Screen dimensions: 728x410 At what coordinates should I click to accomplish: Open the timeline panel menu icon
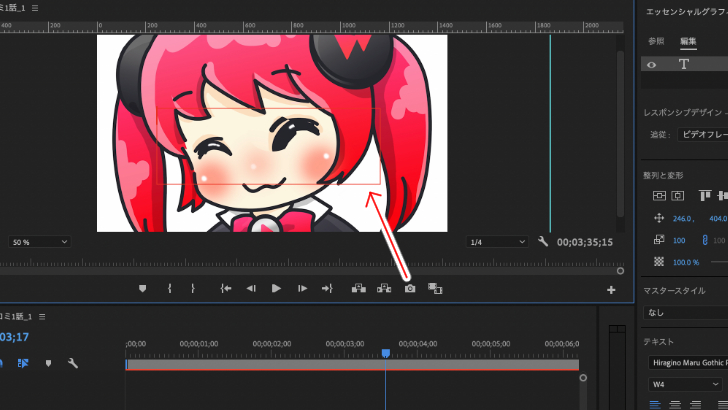pyautogui.click(x=42, y=317)
